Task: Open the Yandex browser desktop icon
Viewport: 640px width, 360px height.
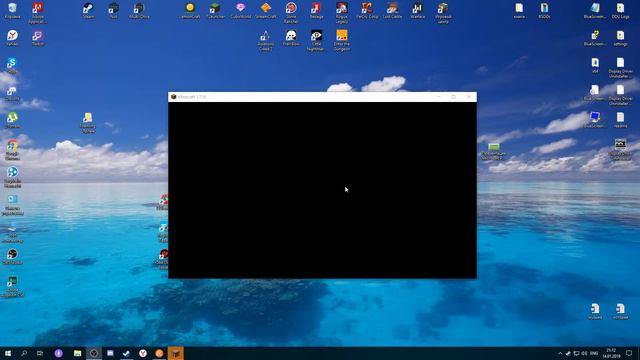Action: 12,38
